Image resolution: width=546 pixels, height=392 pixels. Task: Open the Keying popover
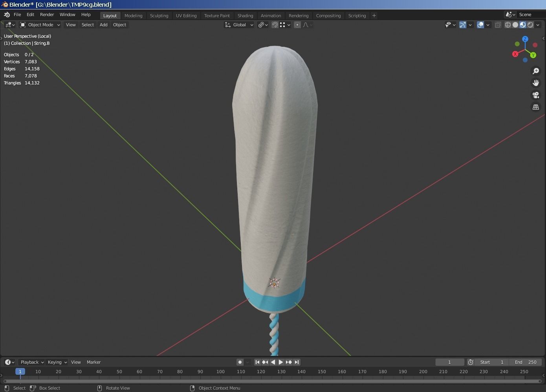click(57, 362)
